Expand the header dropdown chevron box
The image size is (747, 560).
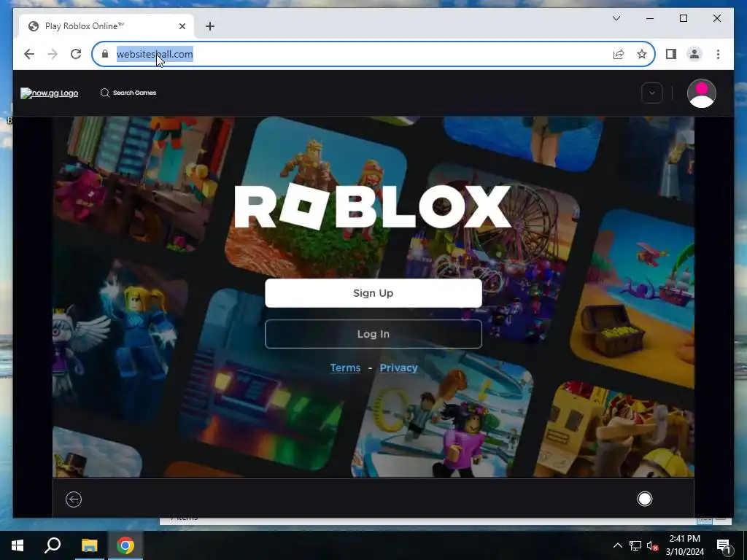(x=651, y=93)
